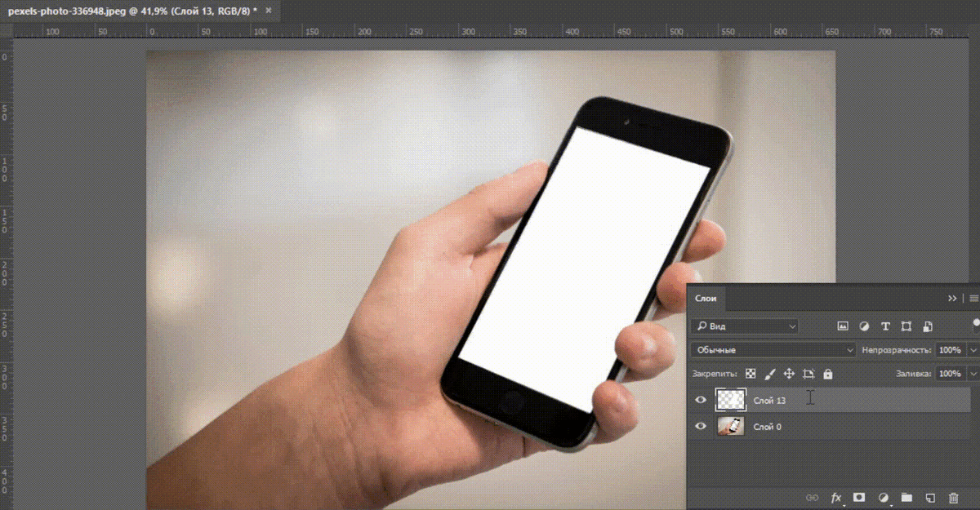Select the Слой 0 layer thumbnail
Image resolution: width=980 pixels, height=510 pixels.
coord(731,426)
